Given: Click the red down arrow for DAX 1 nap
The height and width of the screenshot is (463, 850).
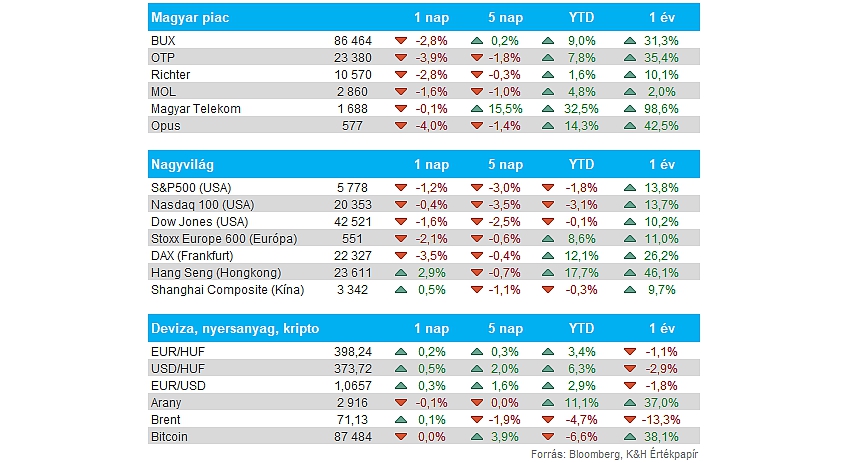Looking at the screenshot, I should coord(401,256).
